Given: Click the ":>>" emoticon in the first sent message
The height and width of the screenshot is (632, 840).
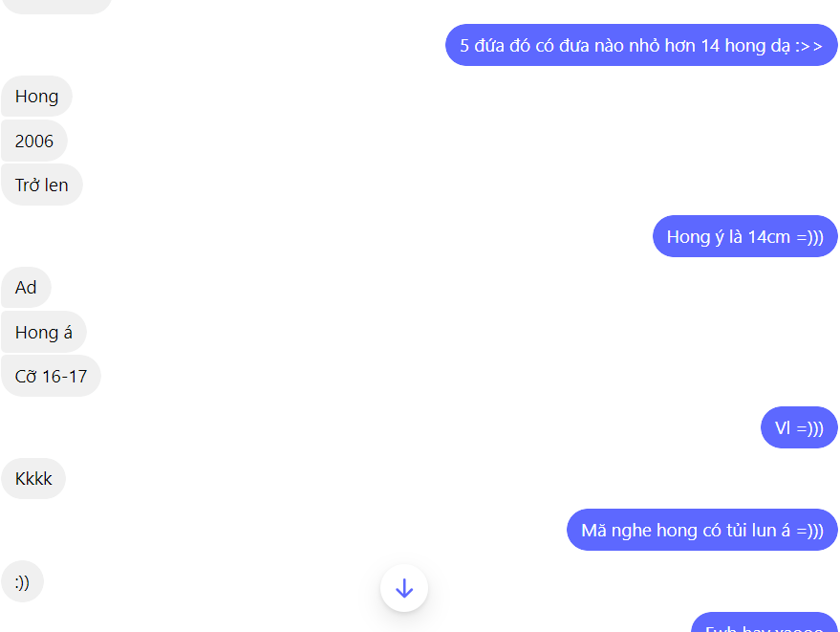Looking at the screenshot, I should point(808,46).
